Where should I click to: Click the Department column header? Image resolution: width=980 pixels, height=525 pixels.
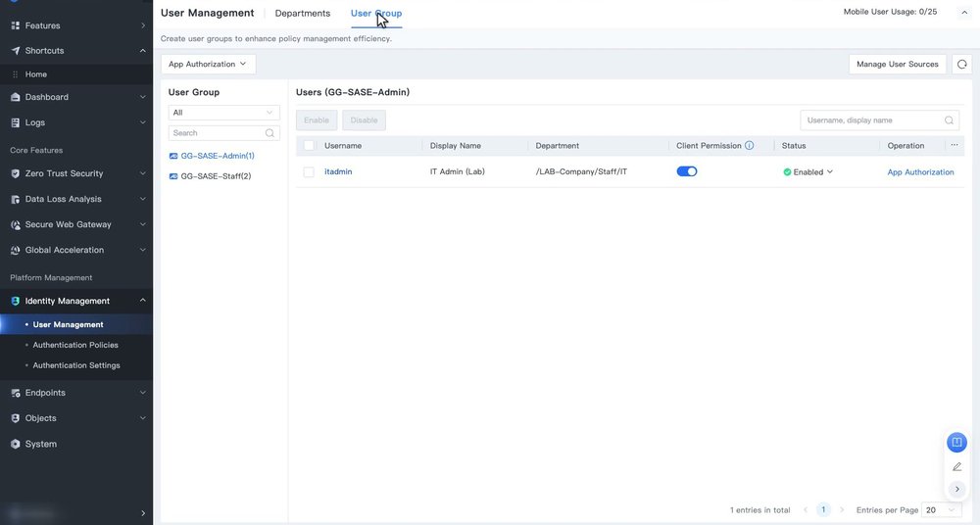[x=558, y=146]
